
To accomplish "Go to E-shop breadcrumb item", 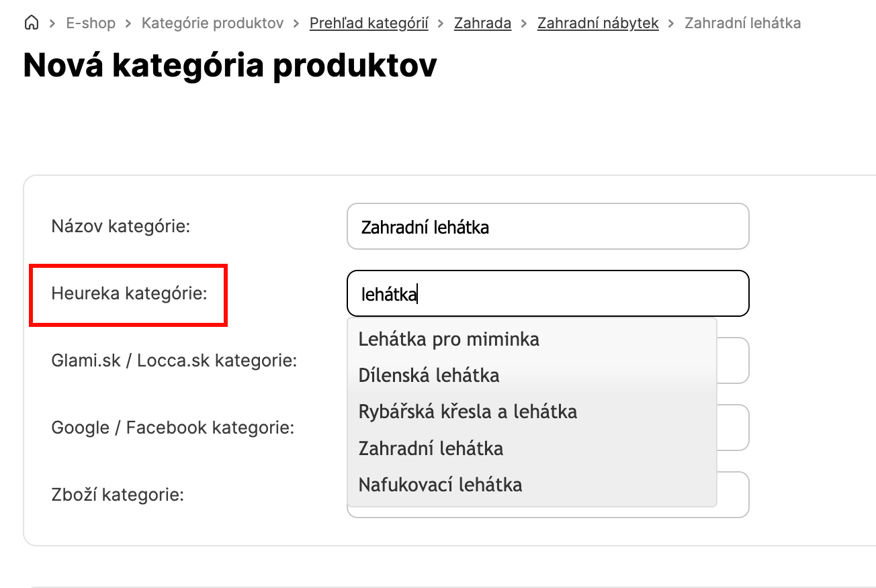I will click(x=91, y=23).
